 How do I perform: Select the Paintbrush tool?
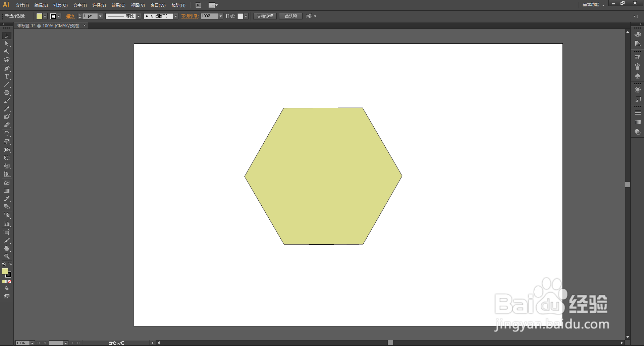coord(7,101)
